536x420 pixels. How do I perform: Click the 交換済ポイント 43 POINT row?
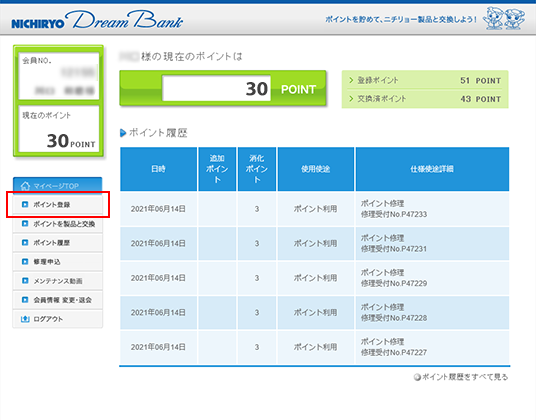pyautogui.click(x=425, y=99)
